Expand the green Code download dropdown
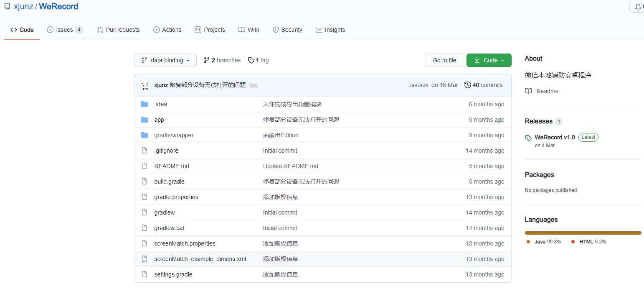The width and height of the screenshot is (644, 289). [x=489, y=60]
